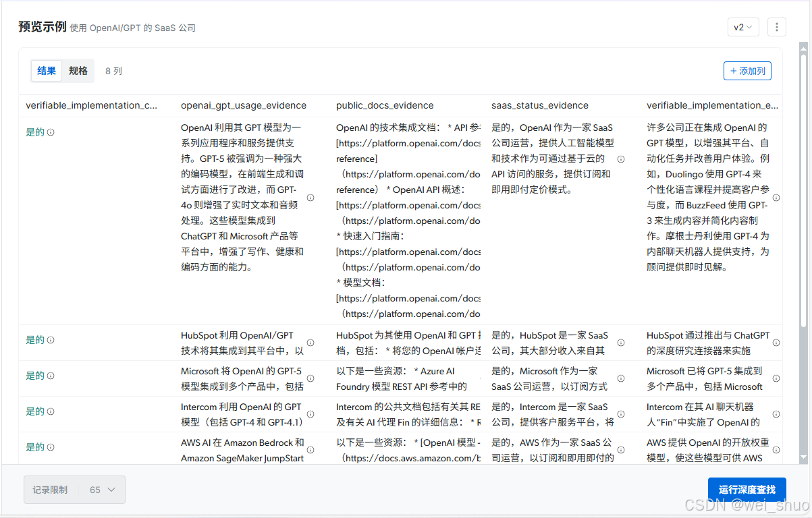
Task: Switch to the 结果 tab
Action: [47, 71]
